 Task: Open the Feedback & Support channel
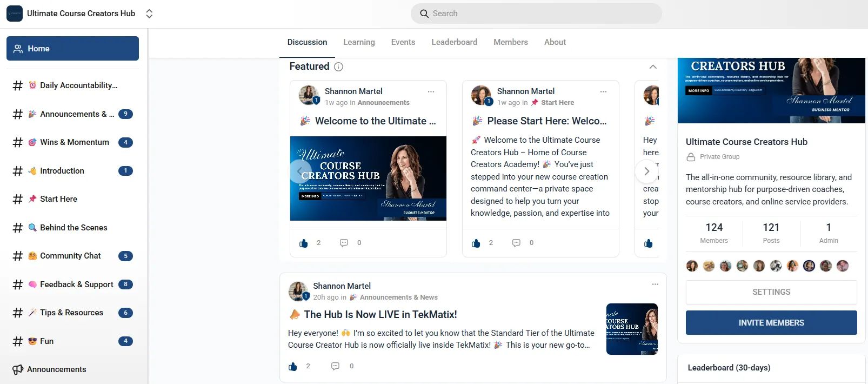point(72,284)
